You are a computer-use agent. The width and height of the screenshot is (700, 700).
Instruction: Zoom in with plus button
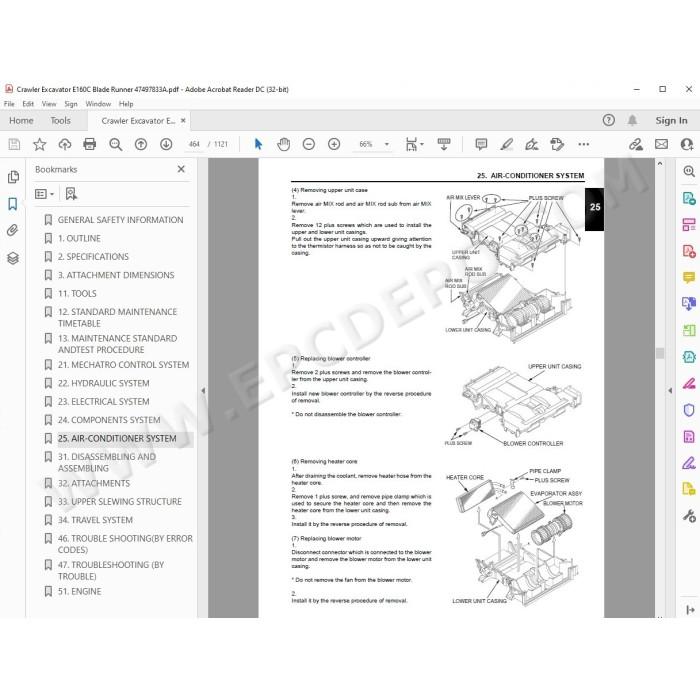pyautogui.click(x=334, y=144)
